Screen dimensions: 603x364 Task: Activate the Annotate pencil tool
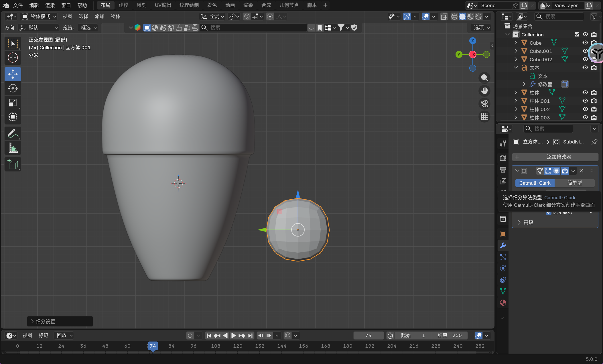[13, 133]
